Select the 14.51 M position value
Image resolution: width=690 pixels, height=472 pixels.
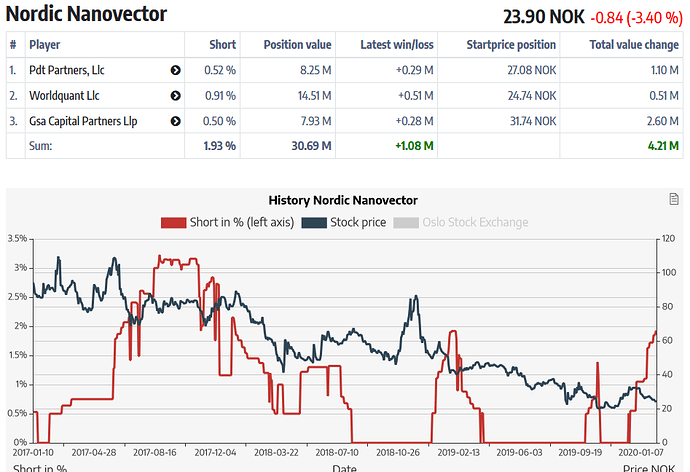(x=315, y=96)
